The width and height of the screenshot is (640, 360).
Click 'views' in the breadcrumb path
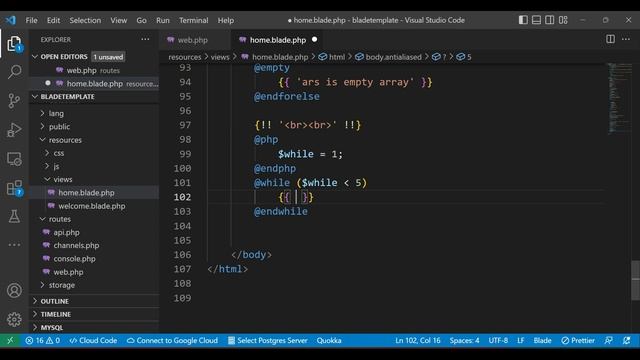click(220, 57)
